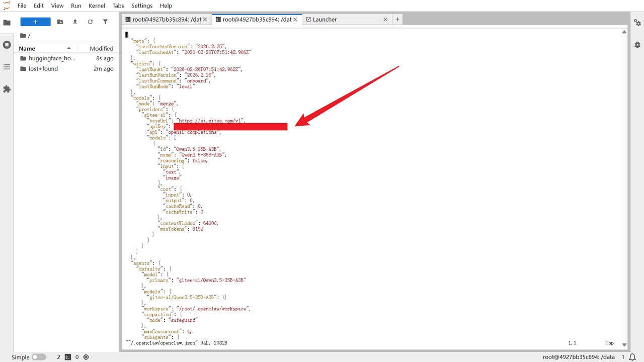Refresh the file browser list

click(x=90, y=22)
